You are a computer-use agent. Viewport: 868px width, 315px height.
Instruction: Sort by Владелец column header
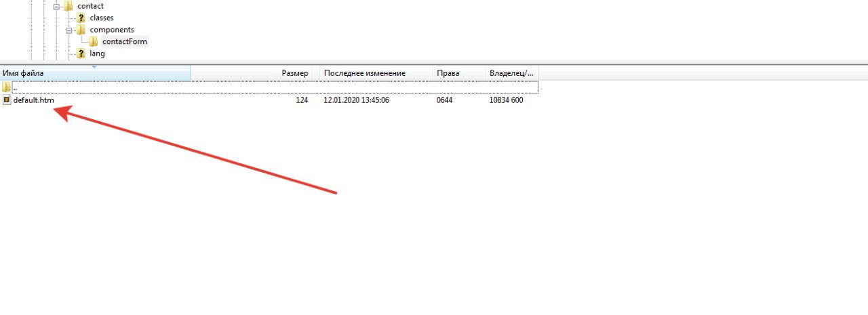(512, 73)
